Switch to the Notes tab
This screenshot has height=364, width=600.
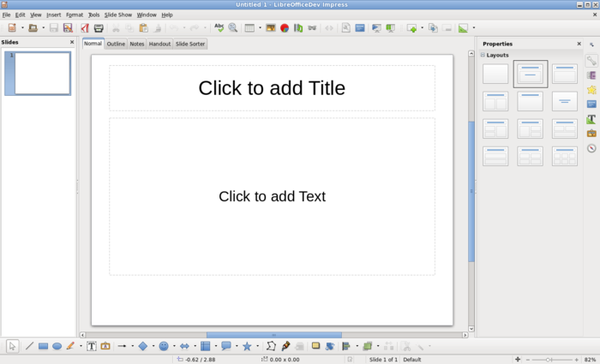[136, 44]
